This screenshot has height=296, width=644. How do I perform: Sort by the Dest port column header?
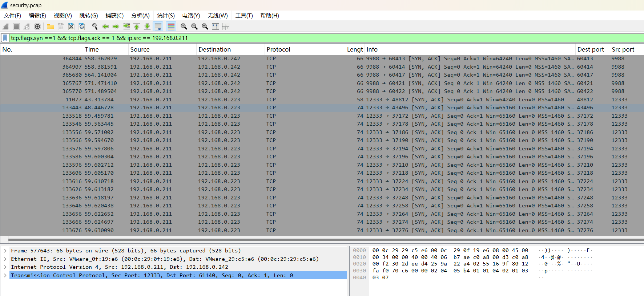592,49
